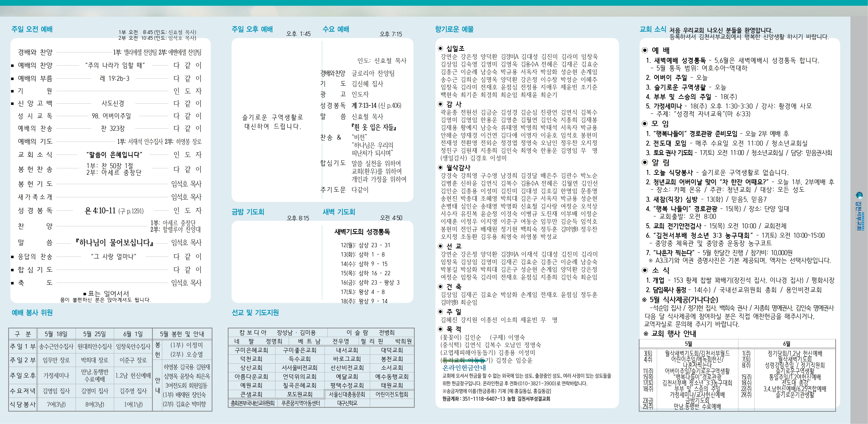868x424 pixels.
Task: Click the 예배 봉사 위원 heading
Action: point(32,313)
